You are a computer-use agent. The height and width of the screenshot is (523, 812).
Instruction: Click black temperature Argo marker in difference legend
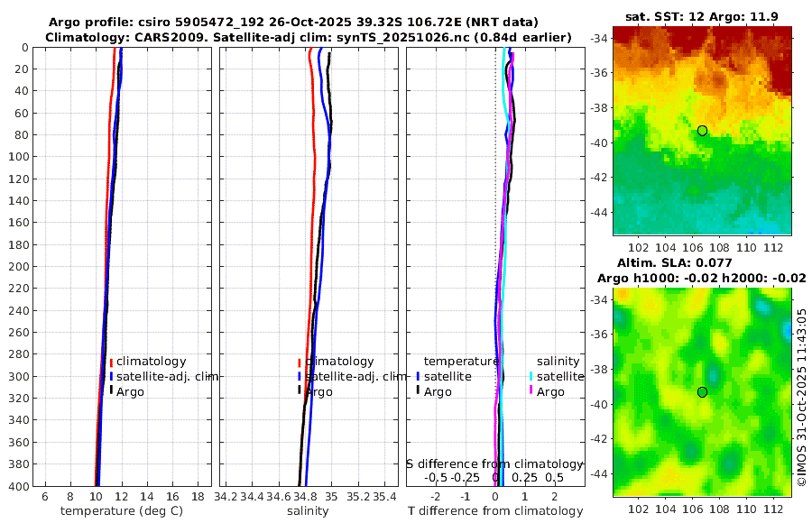[418, 390]
